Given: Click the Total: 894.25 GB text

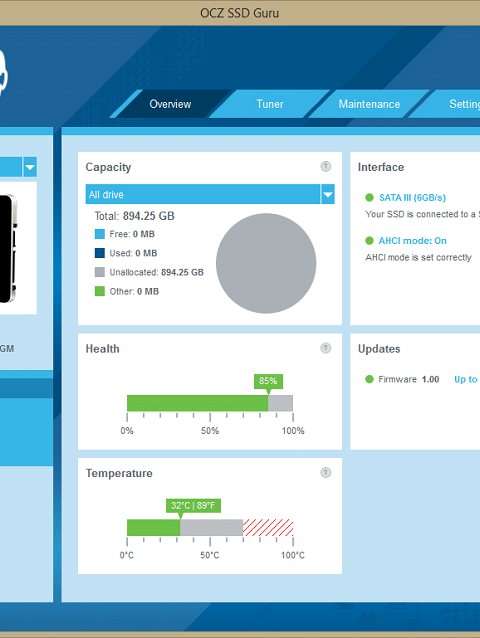Looking at the screenshot, I should coord(134,216).
